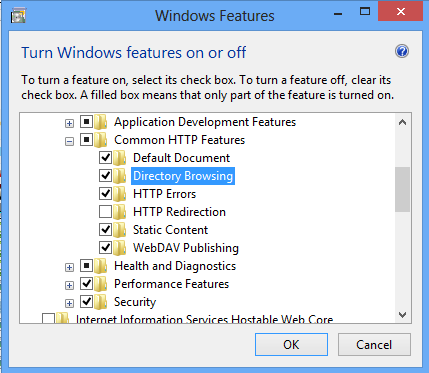Select the Static Content tree item
Screen dimensions: 429x373
(170, 230)
